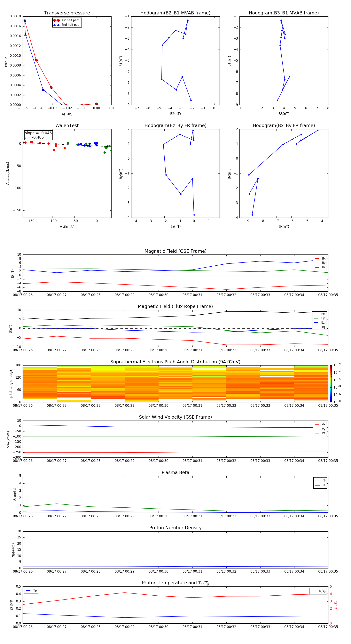This screenshot has width=351, height=644.
Task: Select the β entry in Plasma Beta legend
Action: click(320, 485)
